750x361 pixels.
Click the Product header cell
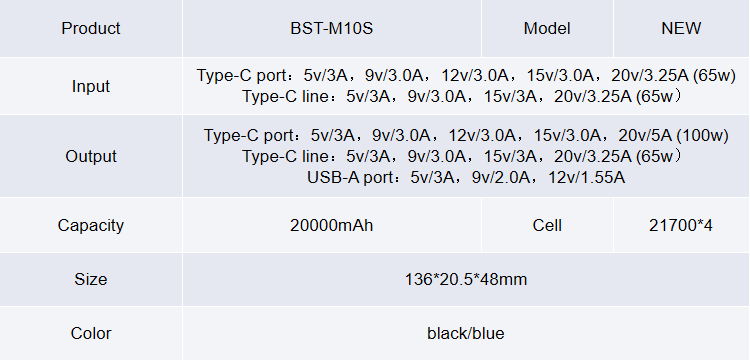click(91, 28)
